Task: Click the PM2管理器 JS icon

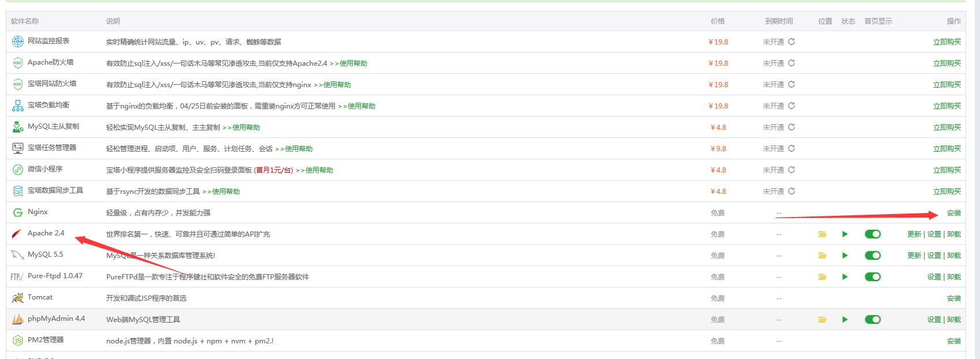Action: click(18, 341)
